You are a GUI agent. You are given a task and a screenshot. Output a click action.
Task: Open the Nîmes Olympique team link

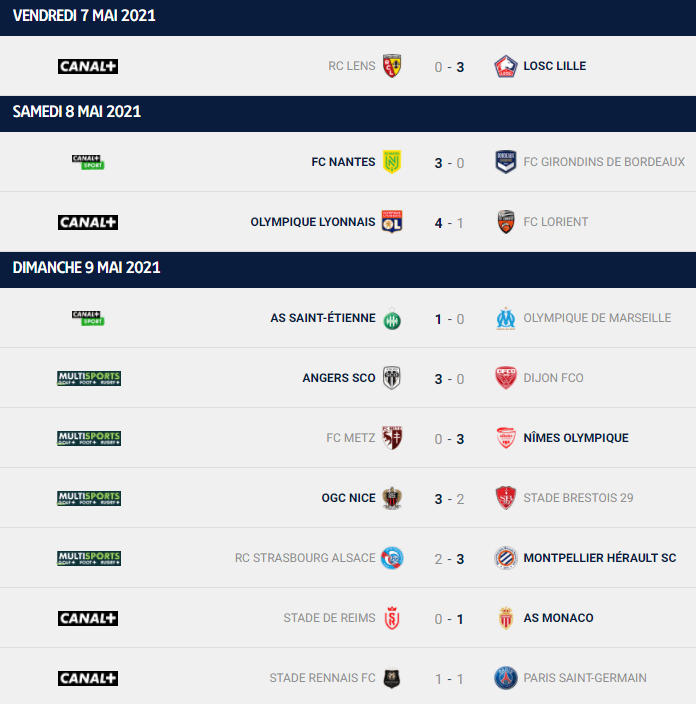[576, 438]
